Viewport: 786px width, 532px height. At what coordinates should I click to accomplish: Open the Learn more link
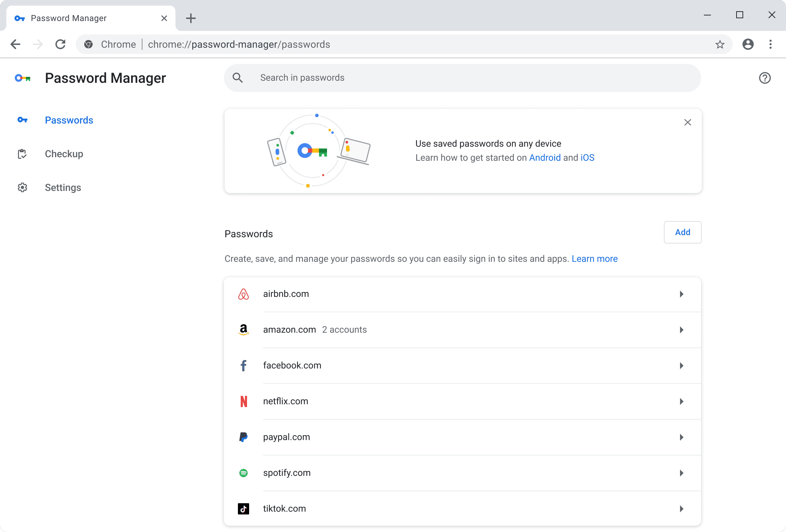coord(594,259)
